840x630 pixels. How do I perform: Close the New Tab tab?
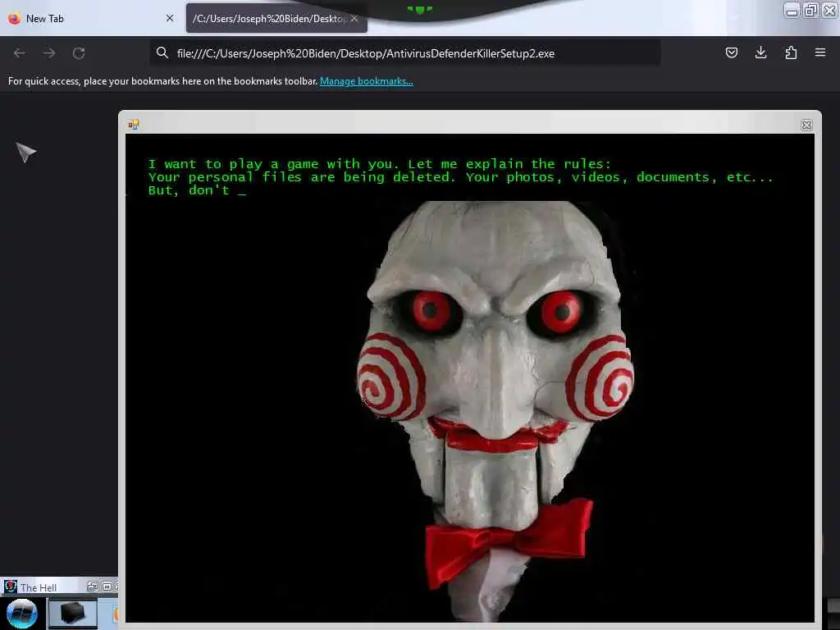coord(170,18)
